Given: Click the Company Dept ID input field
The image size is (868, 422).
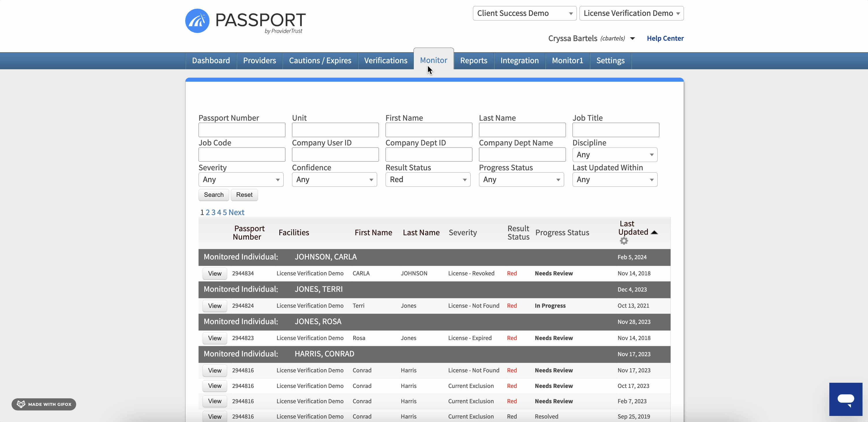Looking at the screenshot, I should [429, 155].
